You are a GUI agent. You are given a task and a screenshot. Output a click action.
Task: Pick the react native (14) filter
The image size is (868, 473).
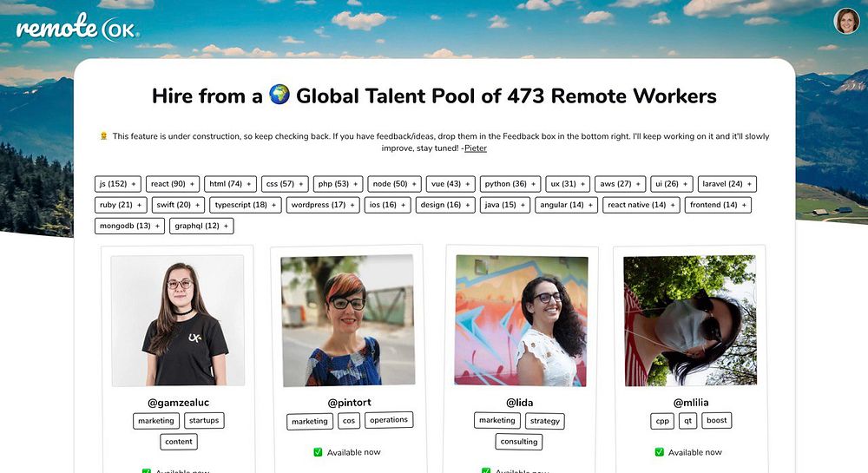point(641,205)
